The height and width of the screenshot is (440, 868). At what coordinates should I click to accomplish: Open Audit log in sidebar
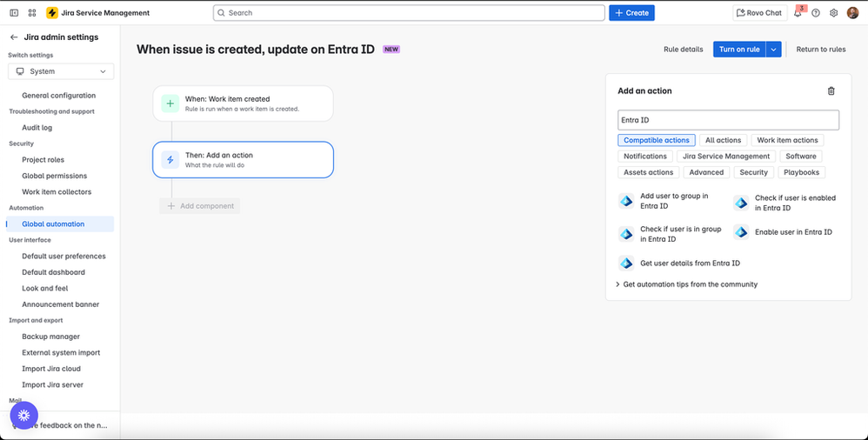point(37,127)
